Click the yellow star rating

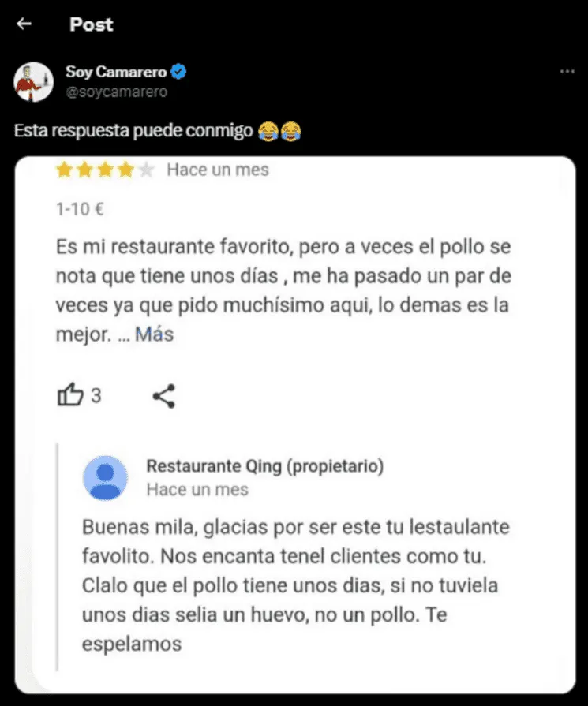click(105, 170)
